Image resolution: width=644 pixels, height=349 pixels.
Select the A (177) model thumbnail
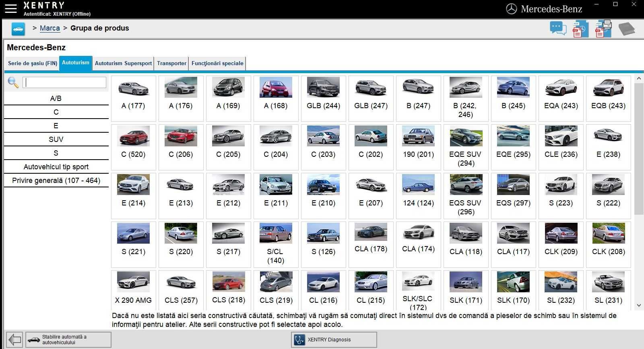(x=134, y=99)
